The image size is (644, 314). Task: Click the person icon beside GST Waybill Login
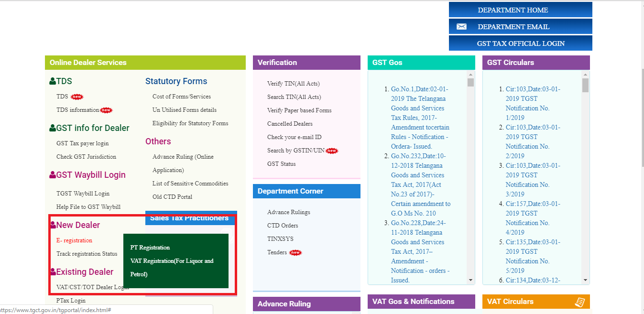[53, 175]
